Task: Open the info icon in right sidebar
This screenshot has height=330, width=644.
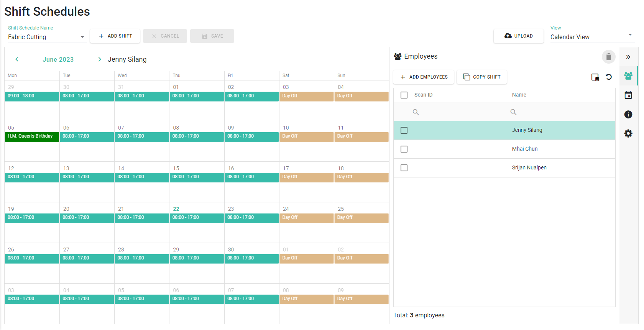Action: (x=628, y=114)
